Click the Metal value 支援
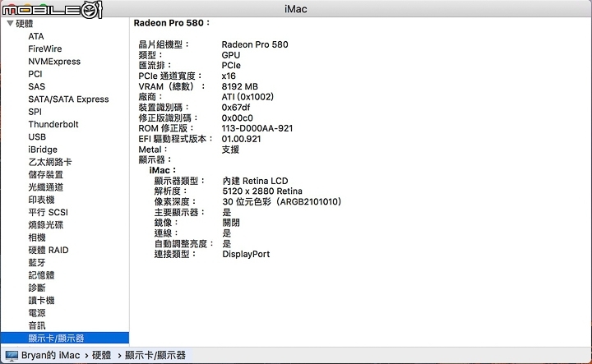The height and width of the screenshot is (364, 592). coord(230,150)
